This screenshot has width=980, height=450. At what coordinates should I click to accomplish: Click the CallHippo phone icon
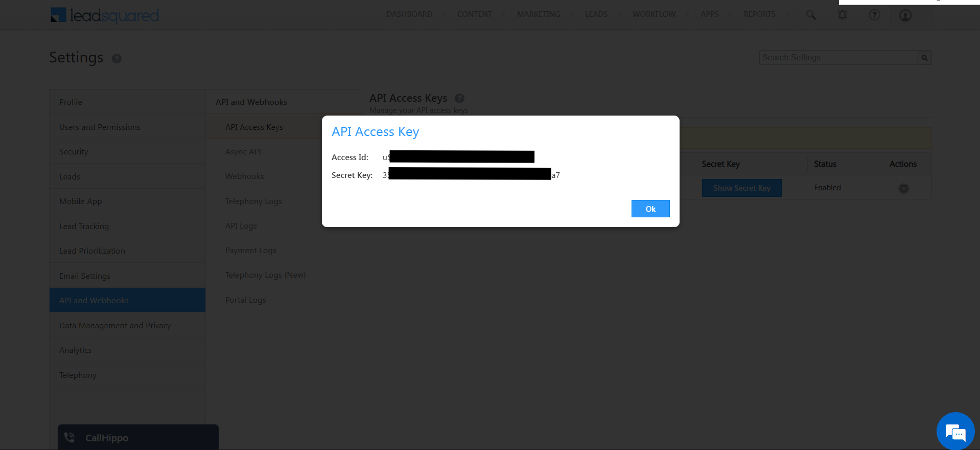(x=69, y=438)
